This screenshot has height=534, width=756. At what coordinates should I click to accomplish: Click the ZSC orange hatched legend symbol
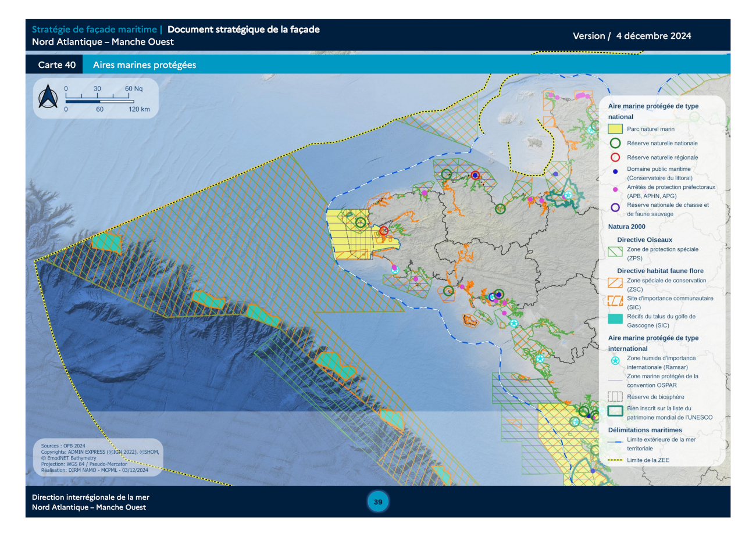pyautogui.click(x=615, y=283)
